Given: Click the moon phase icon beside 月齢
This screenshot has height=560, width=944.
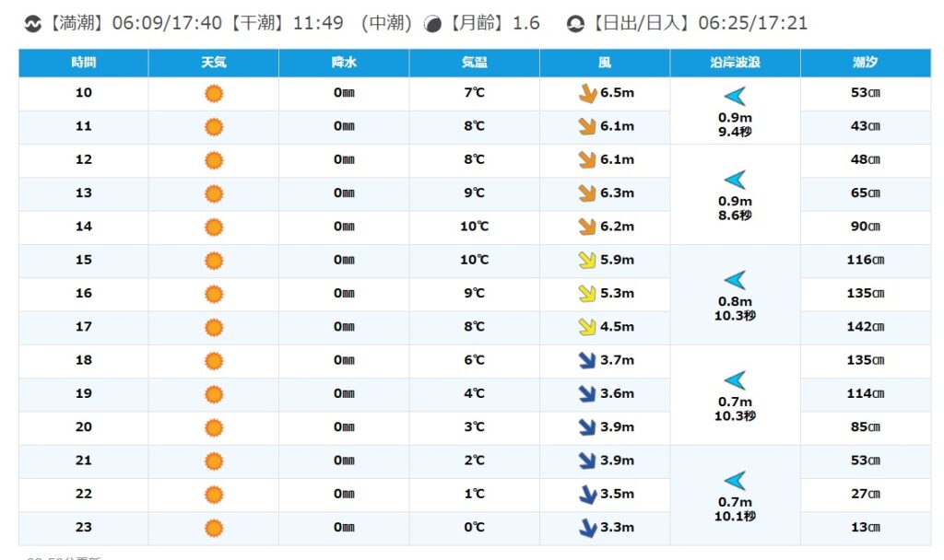Looking at the screenshot, I should point(432,24).
